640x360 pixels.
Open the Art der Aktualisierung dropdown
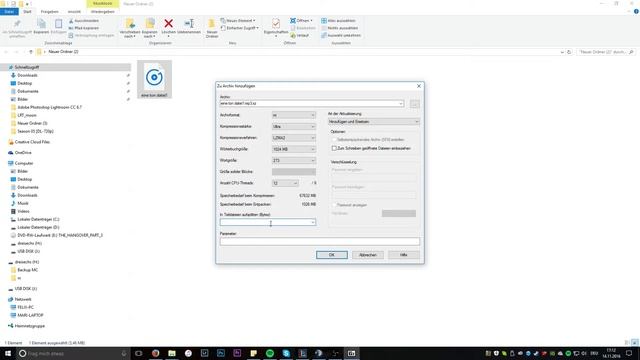(374, 122)
